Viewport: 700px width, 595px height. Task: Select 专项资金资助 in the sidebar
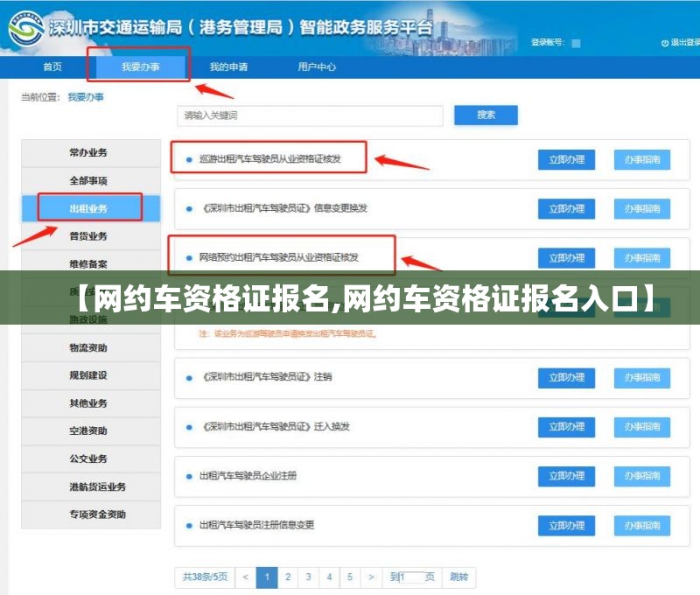point(91,514)
